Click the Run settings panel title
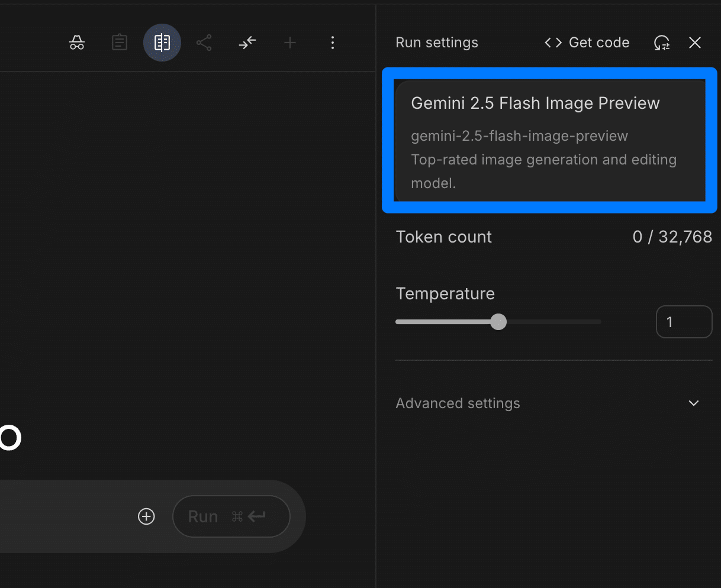The image size is (721, 588). 437,43
